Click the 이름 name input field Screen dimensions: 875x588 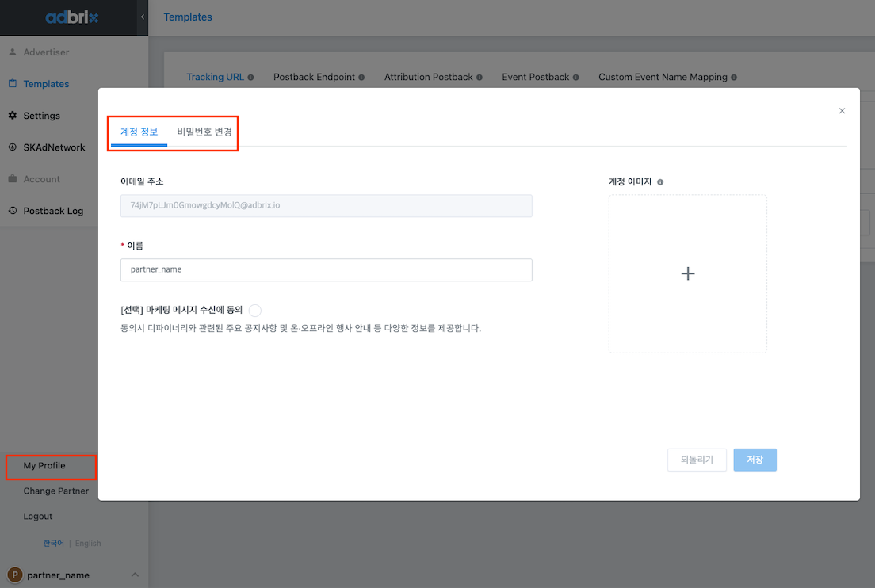326,269
